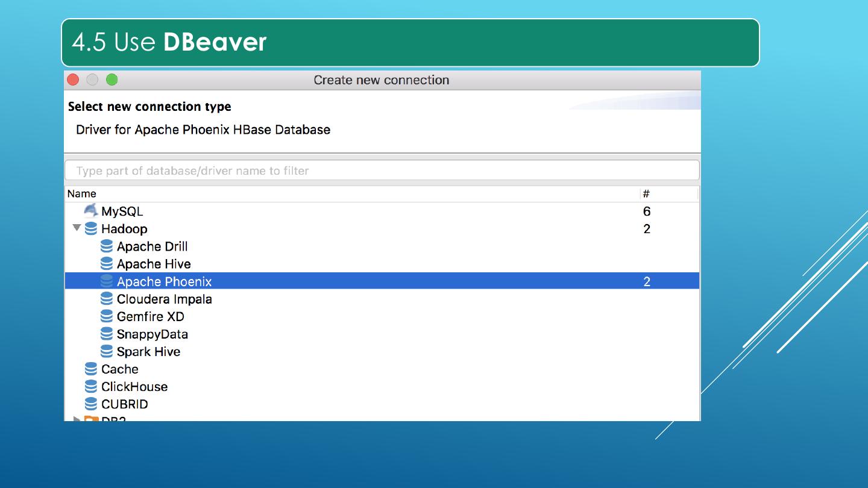
Task: Click the green zoom window button
Action: 112,80
